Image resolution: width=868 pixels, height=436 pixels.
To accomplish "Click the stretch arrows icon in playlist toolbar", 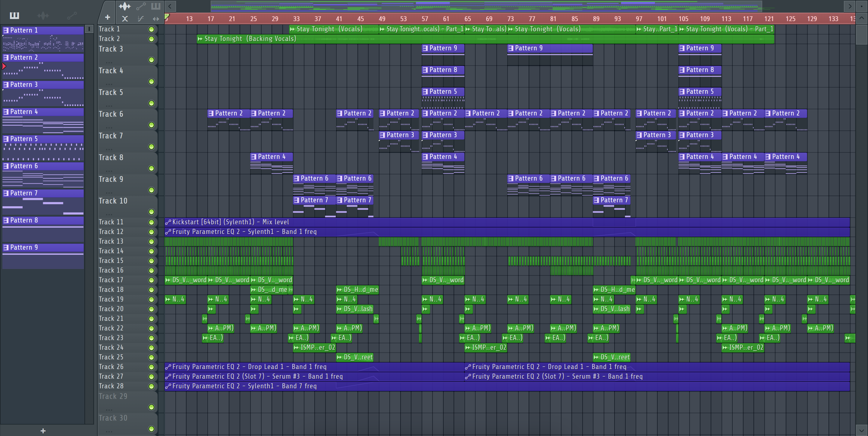I will click(x=156, y=19).
